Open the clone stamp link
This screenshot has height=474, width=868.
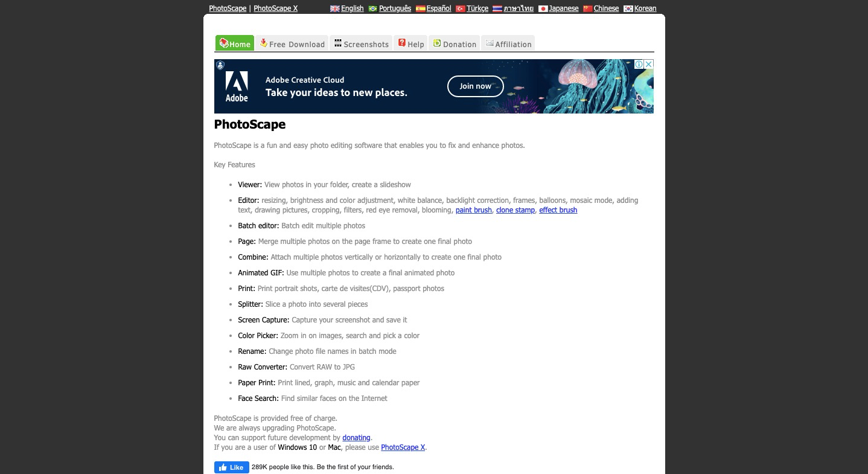click(x=515, y=210)
